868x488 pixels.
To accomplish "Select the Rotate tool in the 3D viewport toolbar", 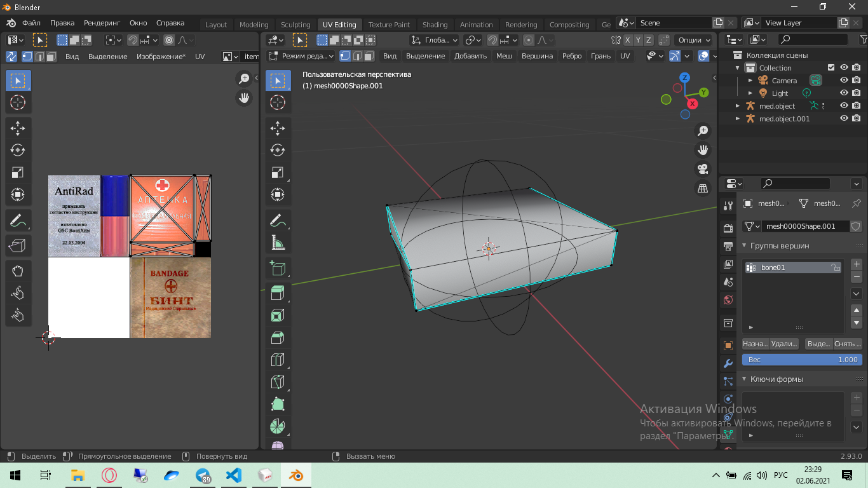I will pos(278,150).
